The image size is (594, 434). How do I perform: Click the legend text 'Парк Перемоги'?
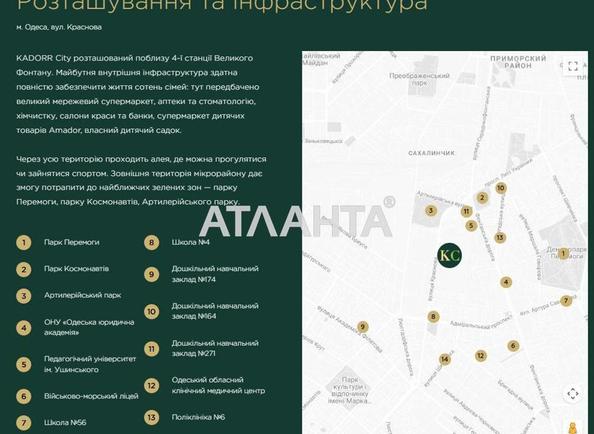[72, 242]
